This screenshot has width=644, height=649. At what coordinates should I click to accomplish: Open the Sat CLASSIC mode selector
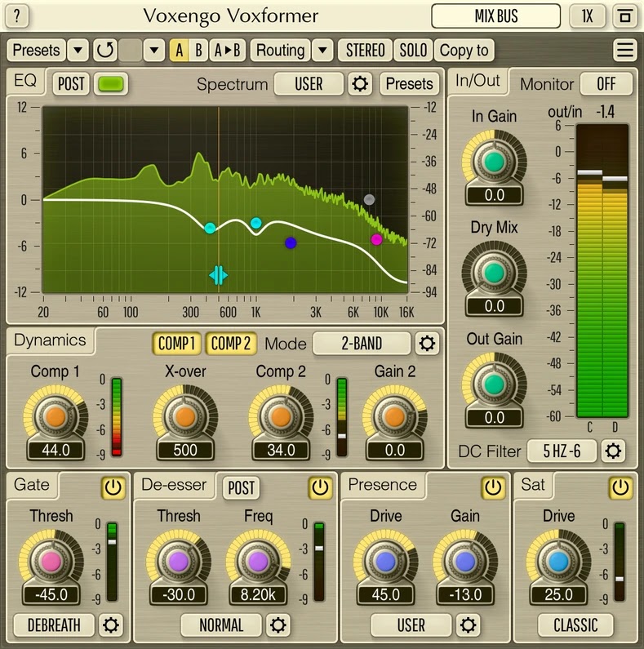coord(575,625)
